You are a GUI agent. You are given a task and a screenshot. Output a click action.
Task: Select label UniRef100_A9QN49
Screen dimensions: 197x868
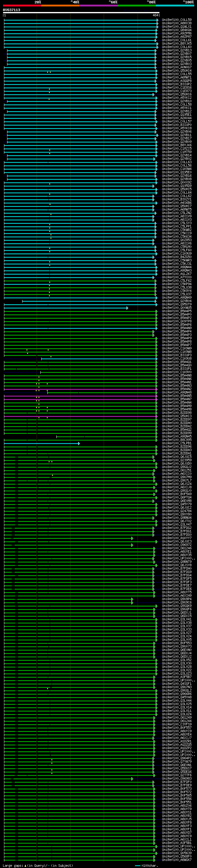click(x=177, y=298)
